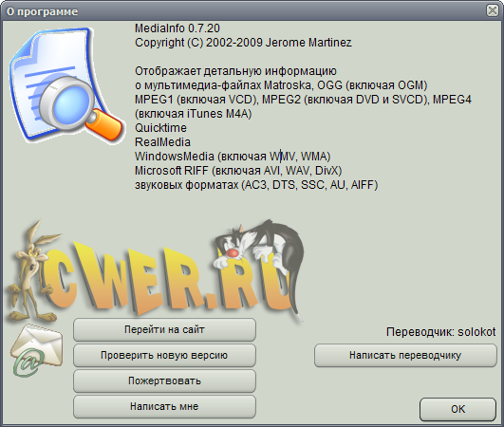The height and width of the screenshot is (427, 504).
Task: Open the website via Перейти на сайт
Action: click(164, 329)
